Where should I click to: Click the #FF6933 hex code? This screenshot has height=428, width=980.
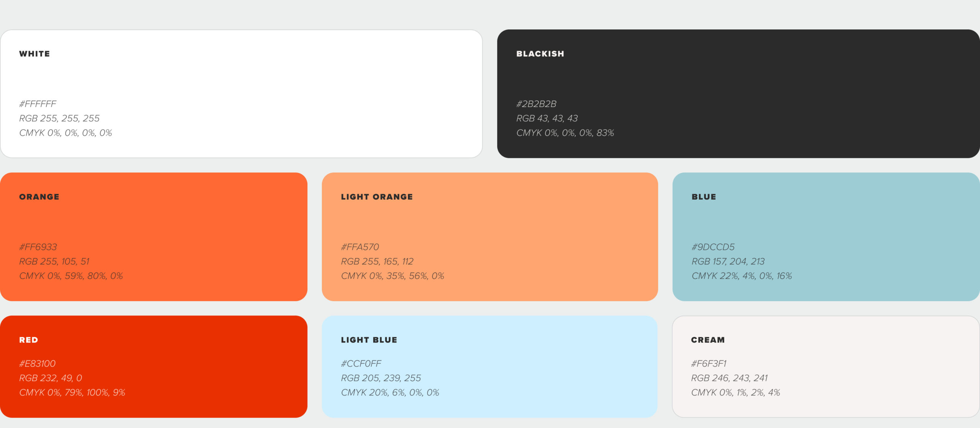38,247
